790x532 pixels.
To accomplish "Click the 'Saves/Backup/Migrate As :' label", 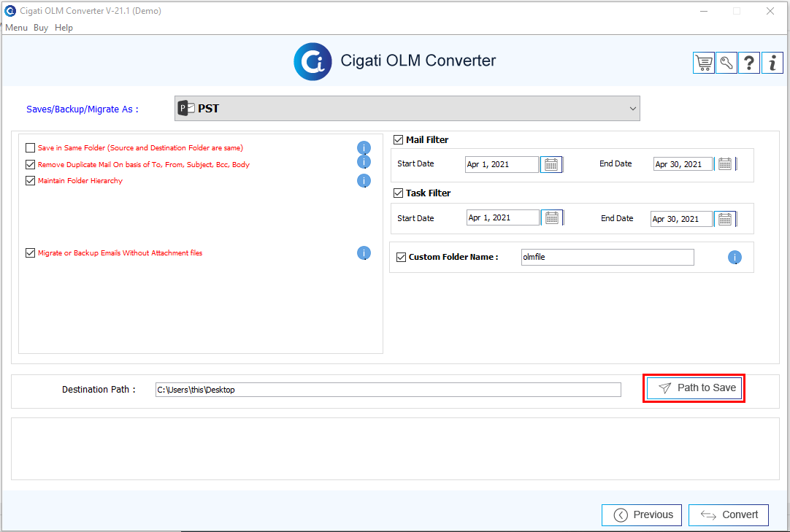I will tap(82, 109).
